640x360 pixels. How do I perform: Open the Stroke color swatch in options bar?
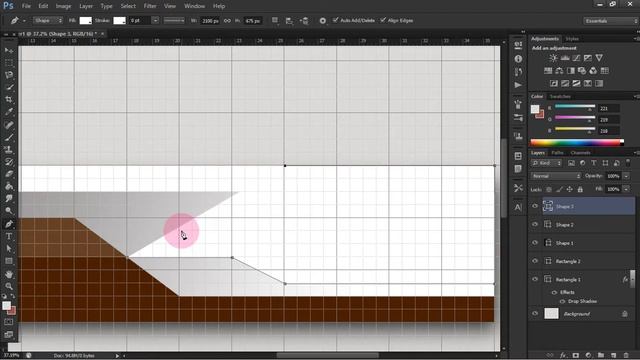[x=119, y=20]
